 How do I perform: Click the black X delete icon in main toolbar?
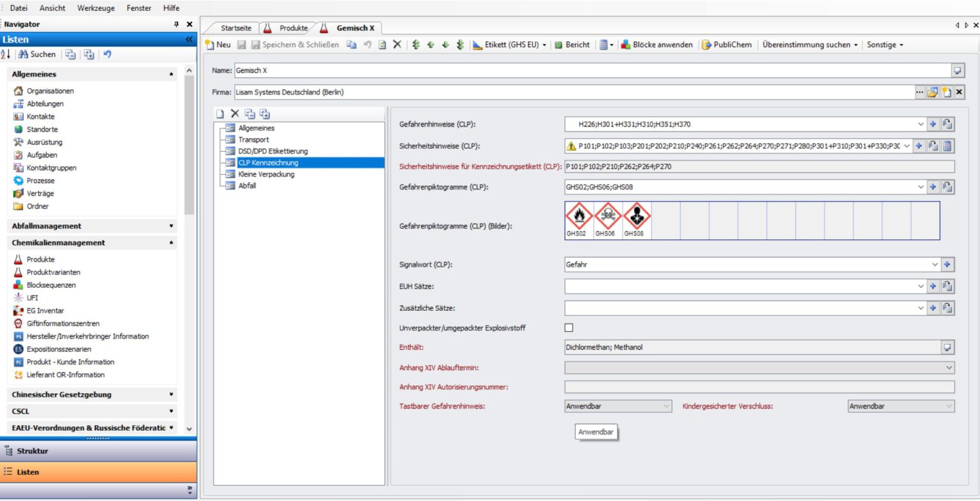[397, 45]
